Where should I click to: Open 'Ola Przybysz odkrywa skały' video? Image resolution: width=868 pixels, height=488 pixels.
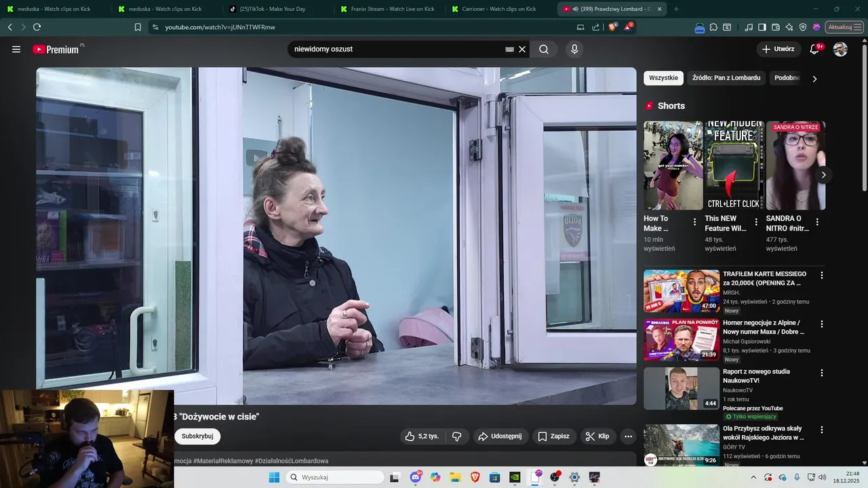[x=764, y=433]
